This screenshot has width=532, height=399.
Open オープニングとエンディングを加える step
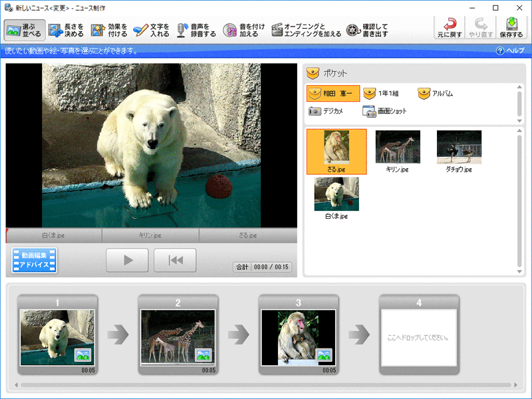click(307, 30)
